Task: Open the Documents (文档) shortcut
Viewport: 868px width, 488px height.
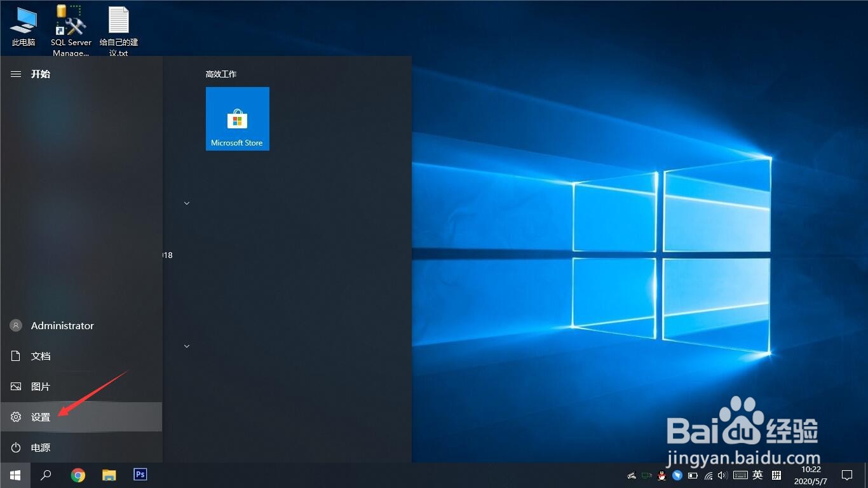Action: pyautogui.click(x=81, y=356)
